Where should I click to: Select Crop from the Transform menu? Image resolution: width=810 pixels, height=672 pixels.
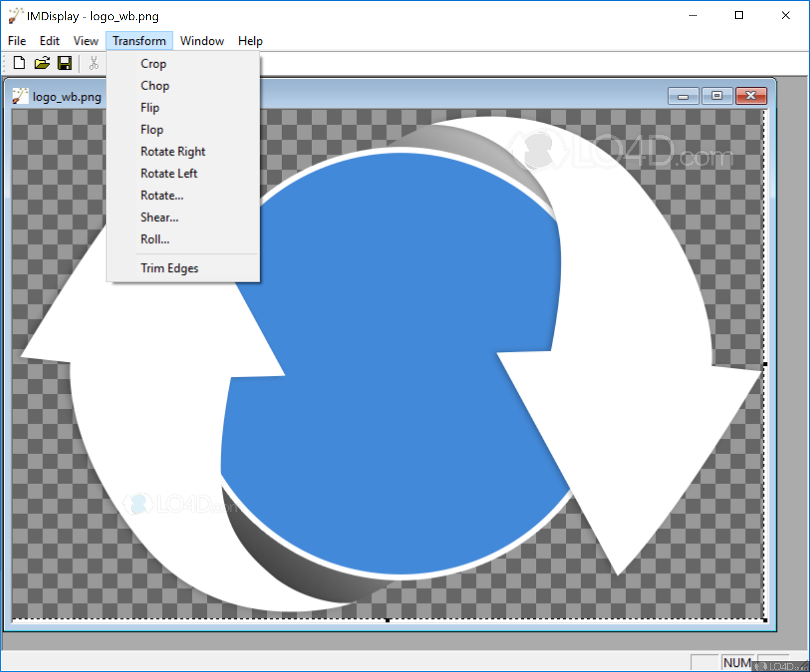click(x=153, y=64)
